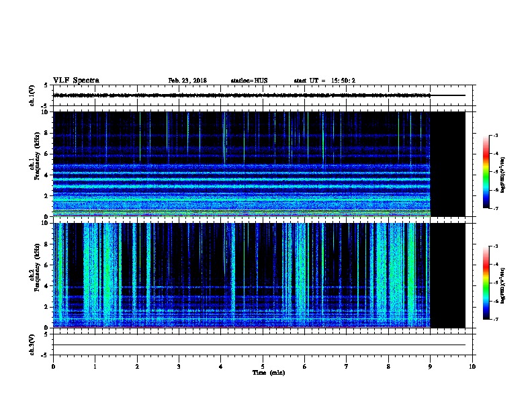Viewport: 532px width, 411px height.
Task: Click the "ch.3(V)" waveform axis label
Action: pyautogui.click(x=32, y=345)
